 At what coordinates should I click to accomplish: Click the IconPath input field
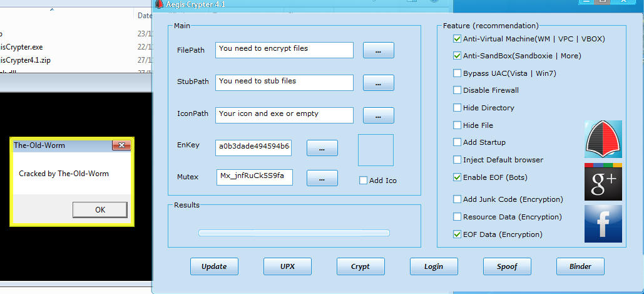point(284,115)
